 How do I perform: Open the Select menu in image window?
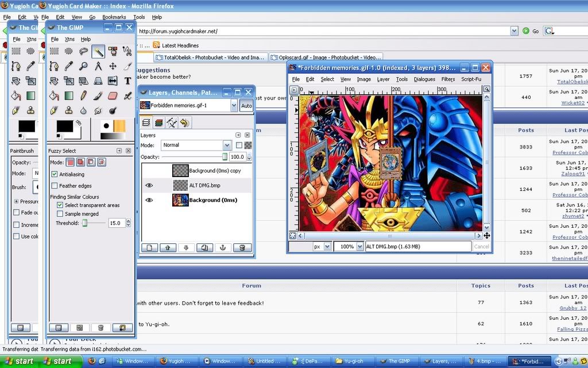(x=327, y=79)
